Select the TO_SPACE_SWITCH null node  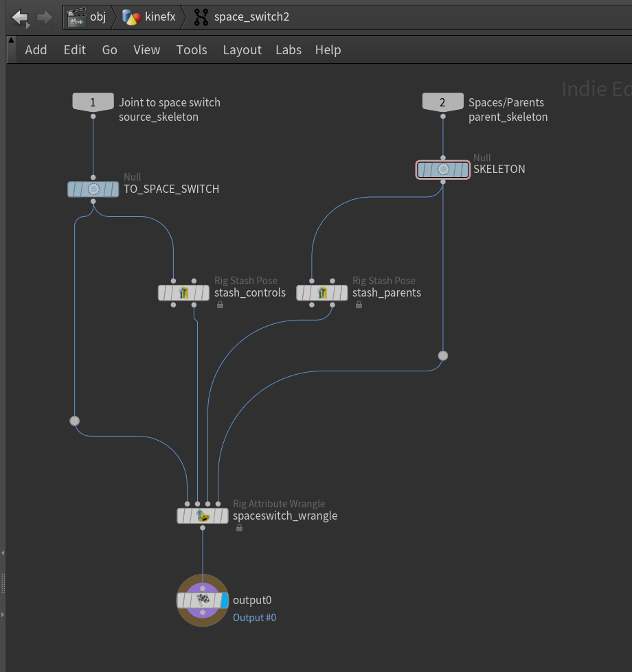coord(93,189)
